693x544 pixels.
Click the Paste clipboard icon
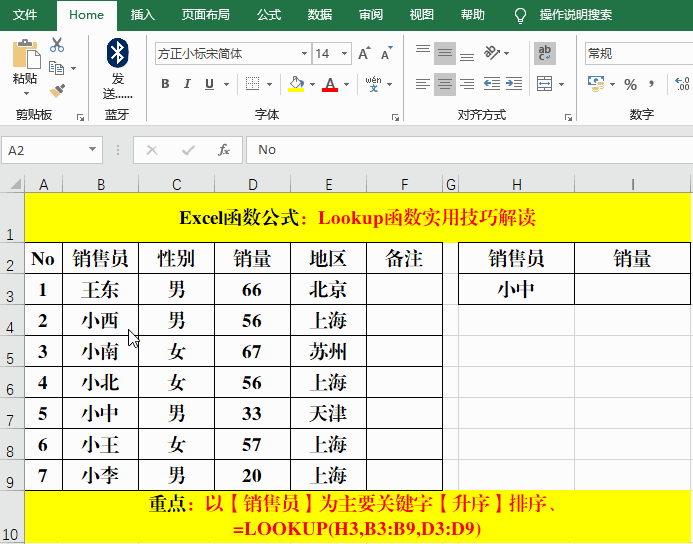(25, 60)
